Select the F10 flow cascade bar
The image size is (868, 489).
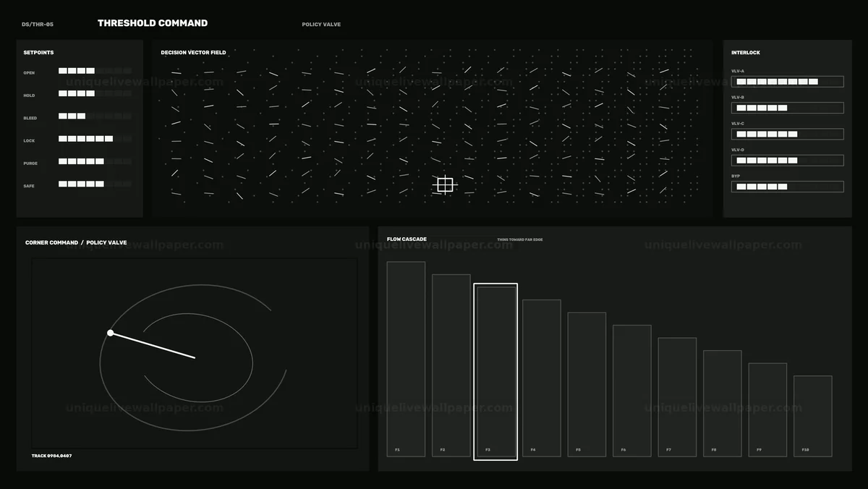pyautogui.click(x=813, y=416)
